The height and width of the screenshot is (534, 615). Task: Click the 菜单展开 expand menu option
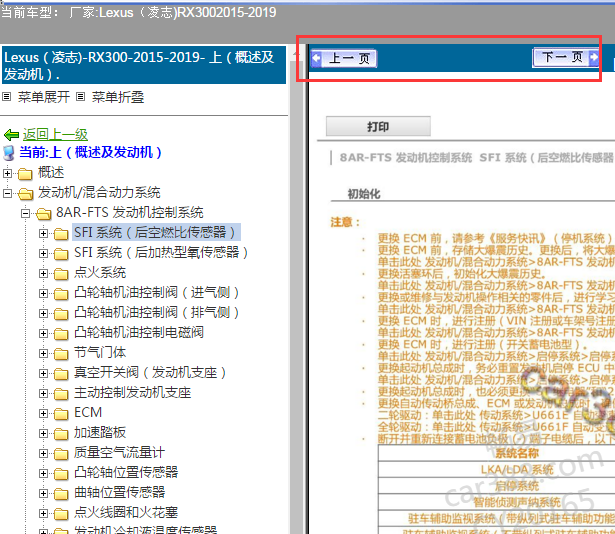click(x=44, y=97)
